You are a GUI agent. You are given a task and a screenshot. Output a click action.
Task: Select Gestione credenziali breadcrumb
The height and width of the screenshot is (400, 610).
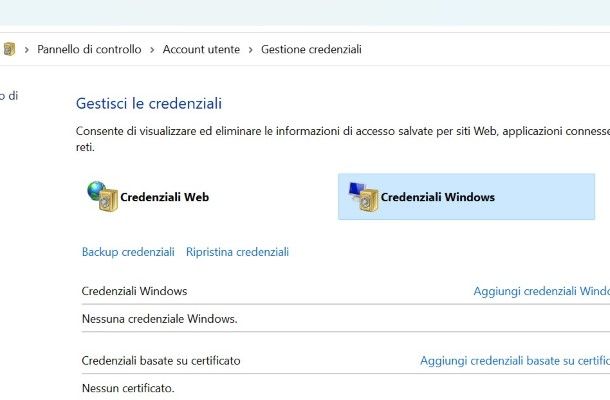311,49
